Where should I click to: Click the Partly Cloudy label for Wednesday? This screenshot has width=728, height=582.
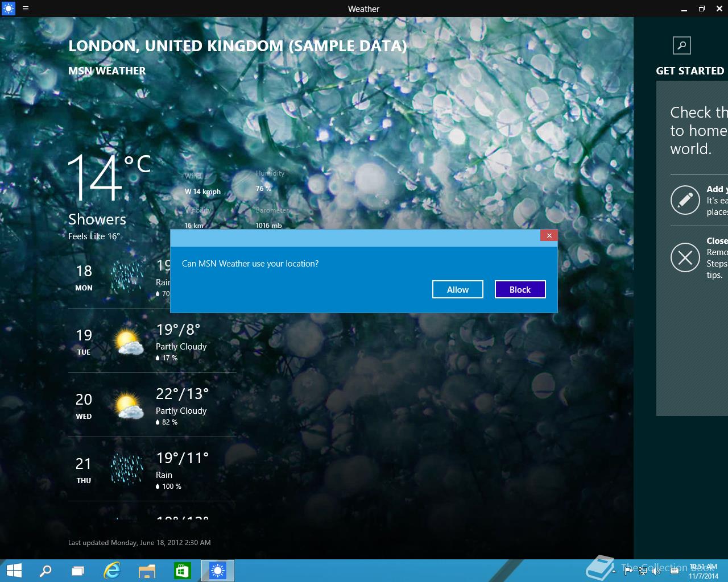(x=181, y=411)
